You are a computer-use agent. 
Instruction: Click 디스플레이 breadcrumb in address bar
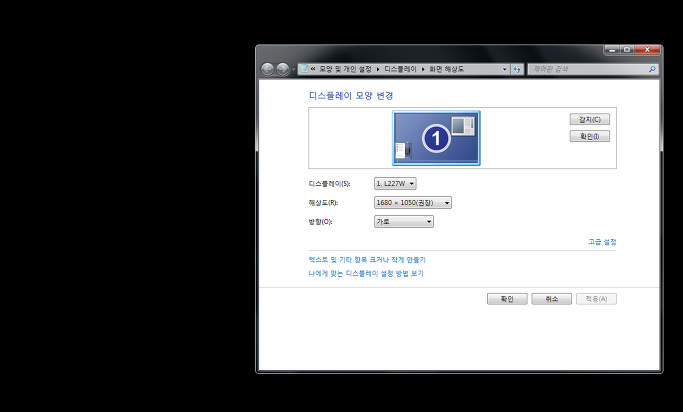pyautogui.click(x=400, y=69)
